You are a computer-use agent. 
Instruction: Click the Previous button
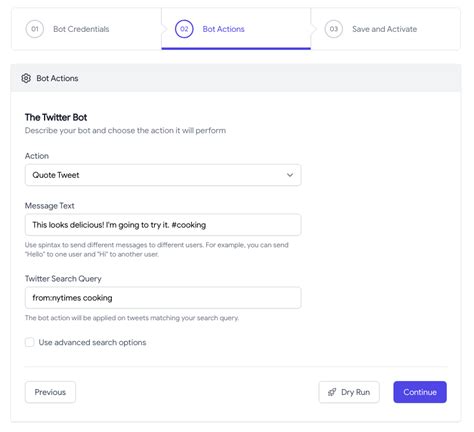tap(50, 392)
